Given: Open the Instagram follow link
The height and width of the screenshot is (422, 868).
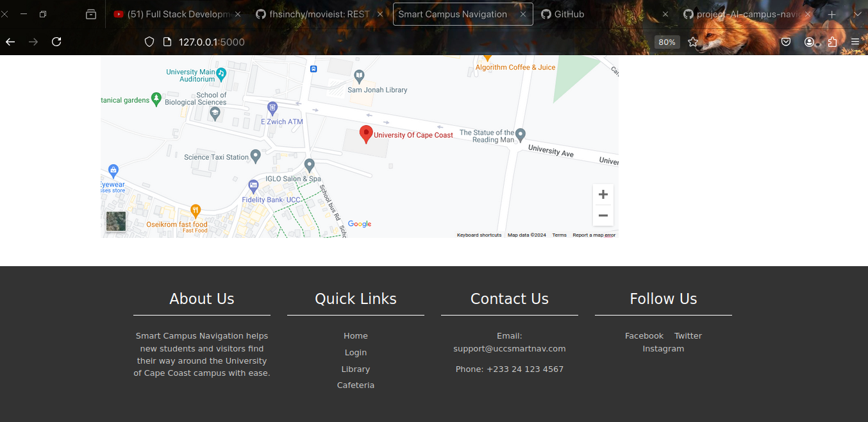Looking at the screenshot, I should tap(664, 349).
